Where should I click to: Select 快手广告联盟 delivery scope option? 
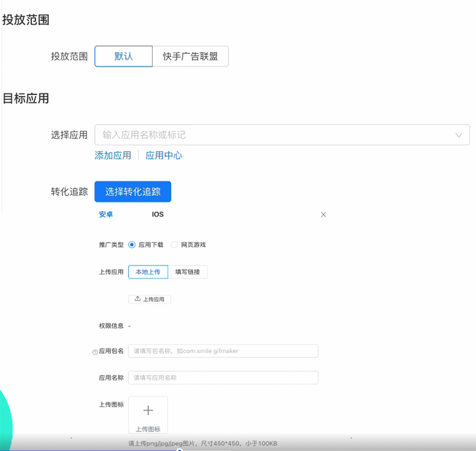(x=190, y=56)
